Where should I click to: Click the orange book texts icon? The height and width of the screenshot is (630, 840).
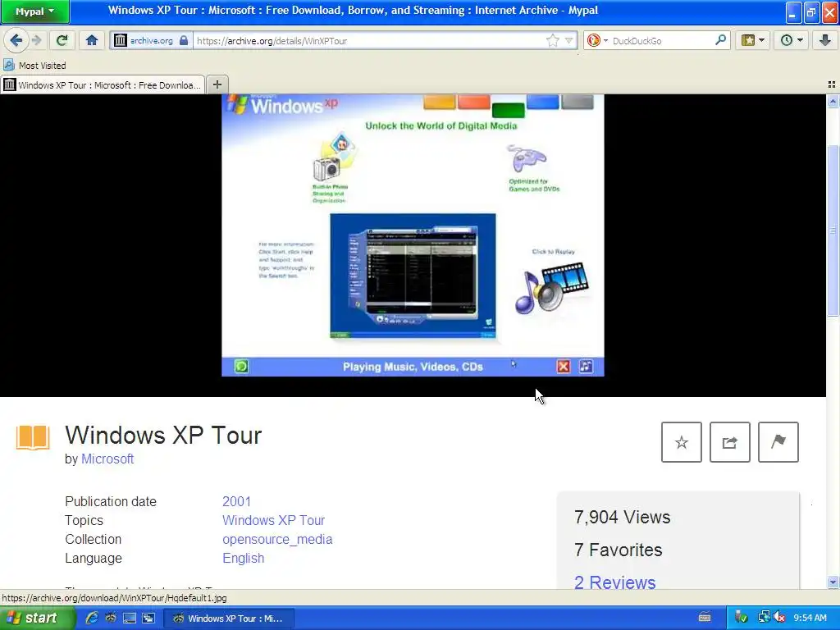(33, 437)
